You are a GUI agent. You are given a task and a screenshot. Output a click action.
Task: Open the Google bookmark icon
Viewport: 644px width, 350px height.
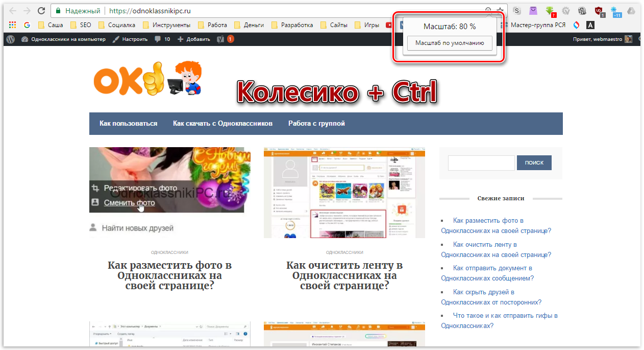tap(27, 25)
